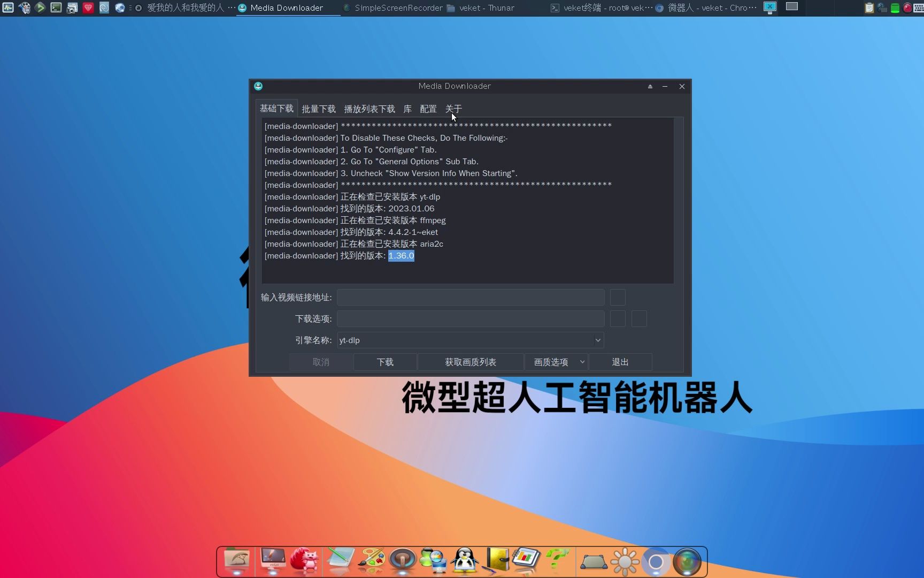Click the gray tablet dock icon
This screenshot has height=578, width=924.
pyautogui.click(x=594, y=562)
